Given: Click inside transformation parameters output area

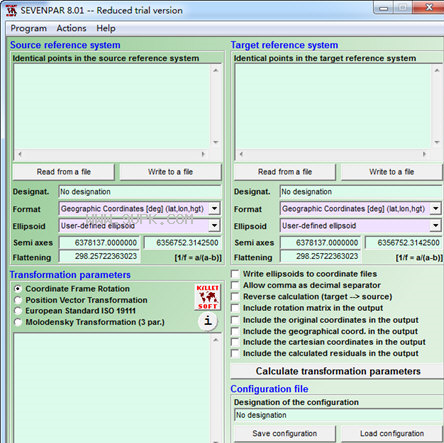Looking at the screenshot, I should point(112,388).
